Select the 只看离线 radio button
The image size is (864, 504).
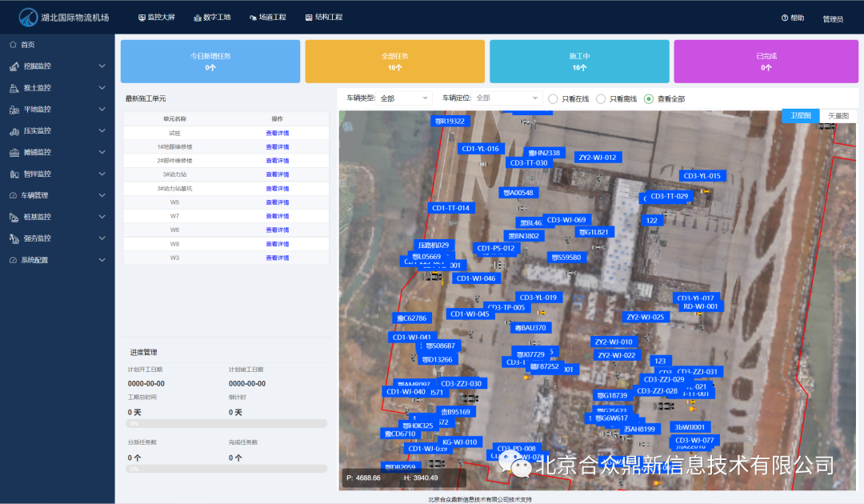pyautogui.click(x=601, y=98)
